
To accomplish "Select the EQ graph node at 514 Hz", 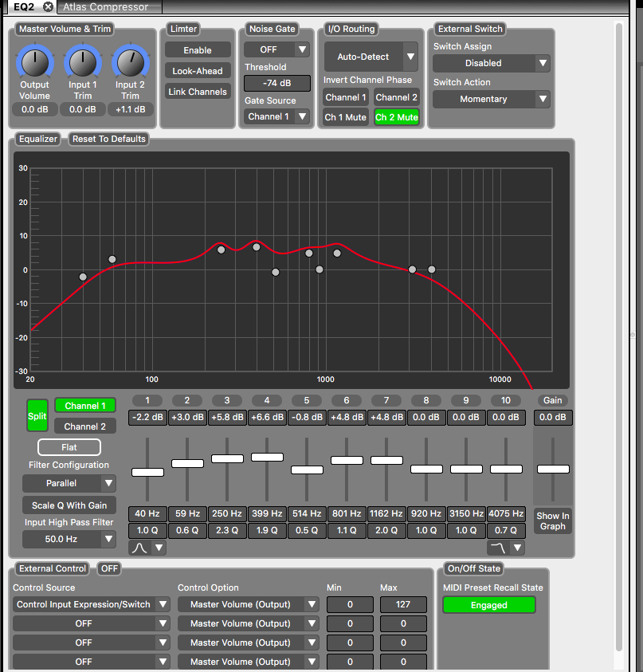I will click(276, 272).
